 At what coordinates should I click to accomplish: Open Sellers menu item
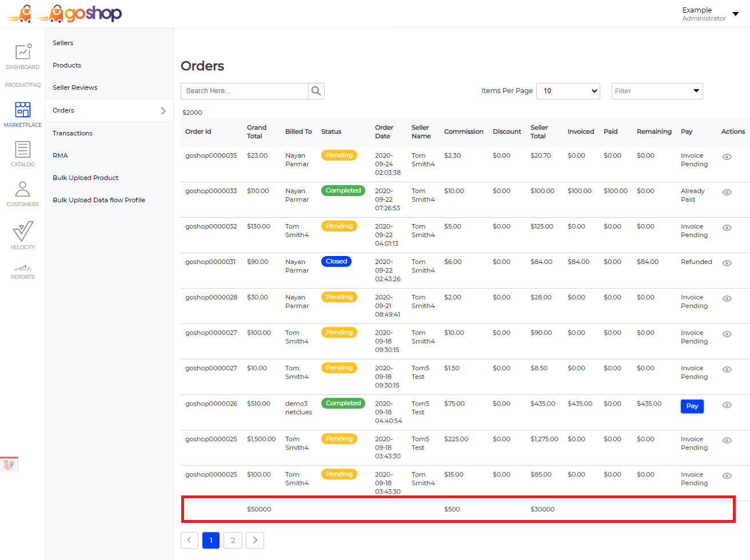[x=63, y=43]
